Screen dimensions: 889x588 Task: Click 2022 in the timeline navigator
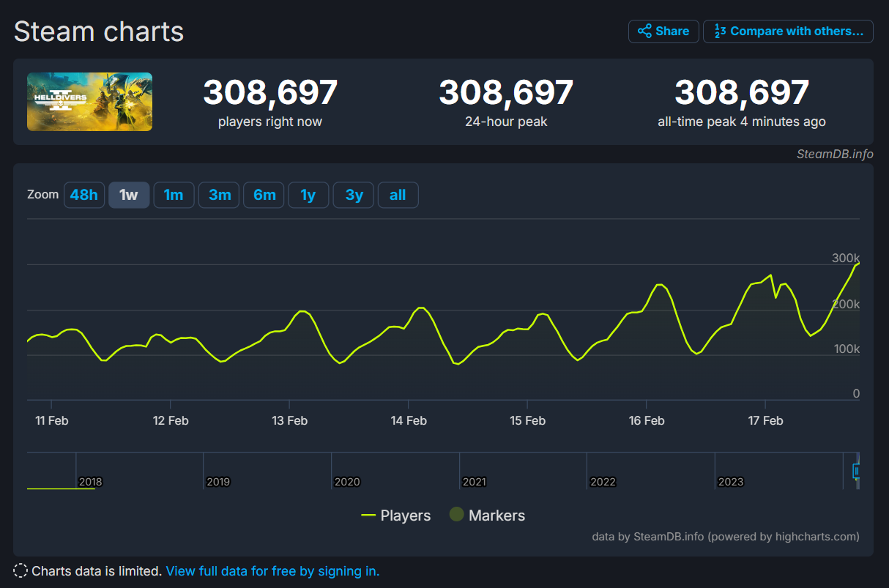point(603,482)
